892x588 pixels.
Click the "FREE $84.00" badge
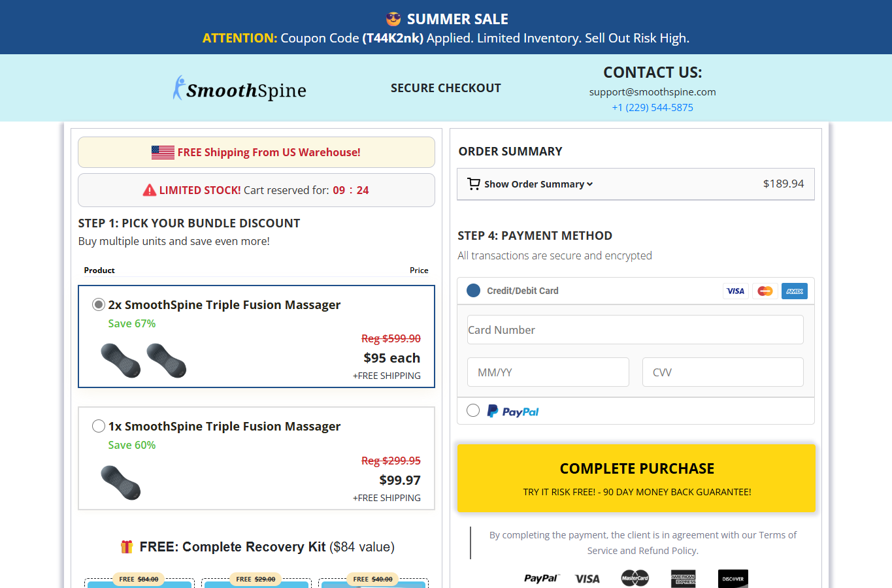[x=139, y=579]
